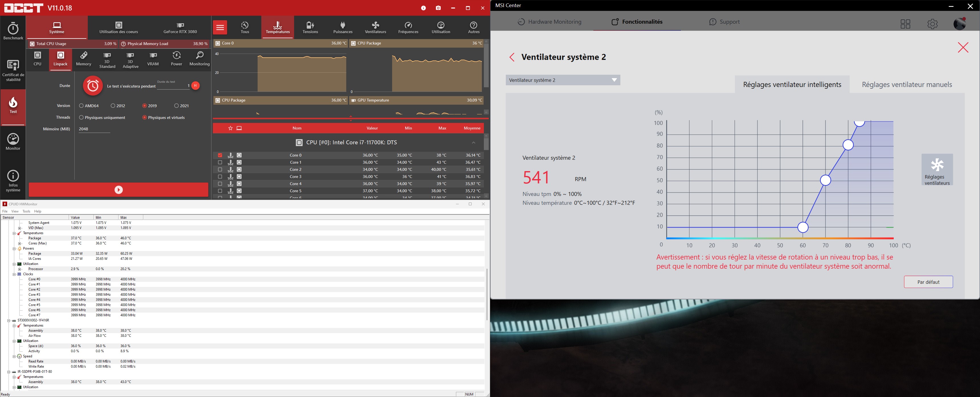980x397 pixels.
Task: Select the VRAM test icon
Action: tap(153, 59)
